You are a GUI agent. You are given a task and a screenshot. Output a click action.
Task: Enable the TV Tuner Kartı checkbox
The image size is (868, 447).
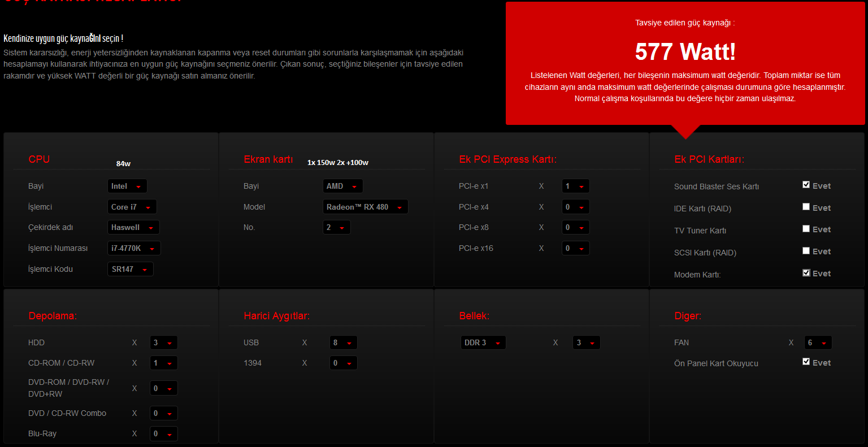[806, 229]
